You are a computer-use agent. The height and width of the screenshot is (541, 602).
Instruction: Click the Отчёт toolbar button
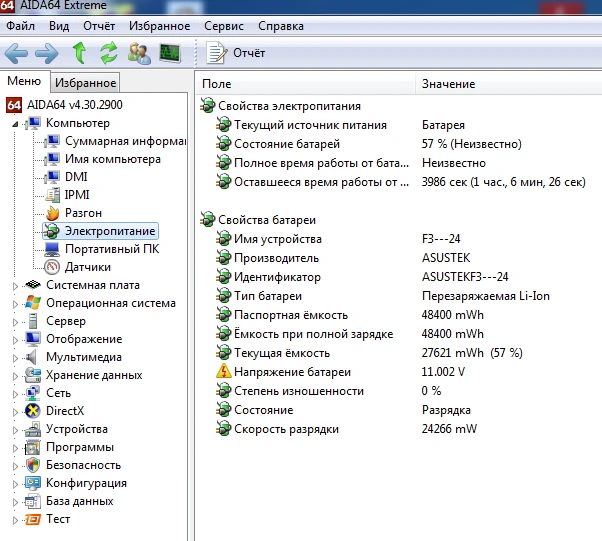236,53
